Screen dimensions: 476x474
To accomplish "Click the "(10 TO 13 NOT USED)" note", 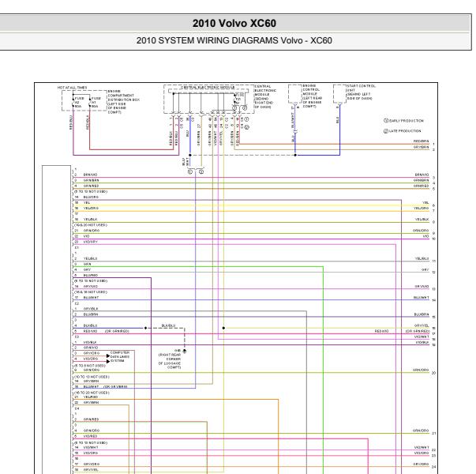I will (x=92, y=377).
